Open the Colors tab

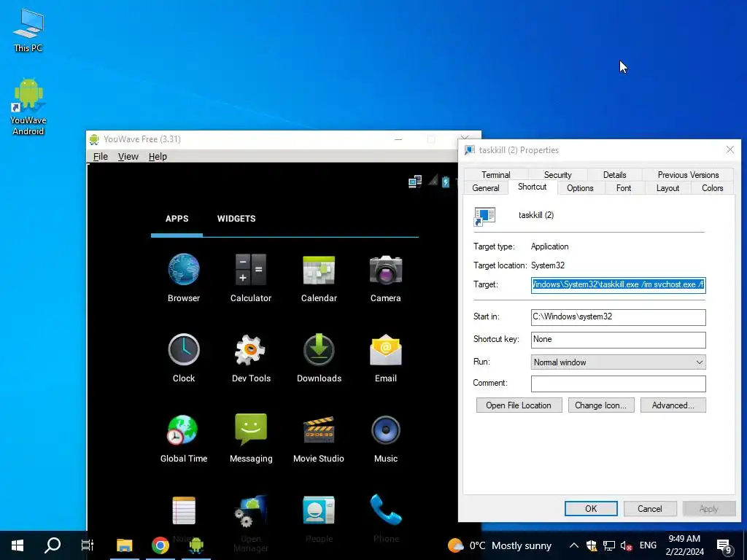pos(712,188)
